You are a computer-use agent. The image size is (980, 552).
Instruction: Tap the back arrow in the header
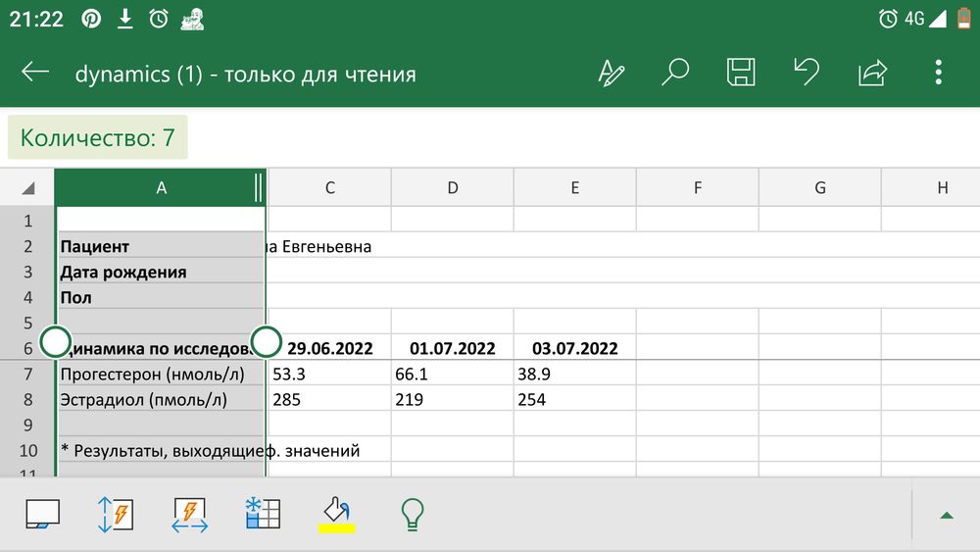coord(35,73)
